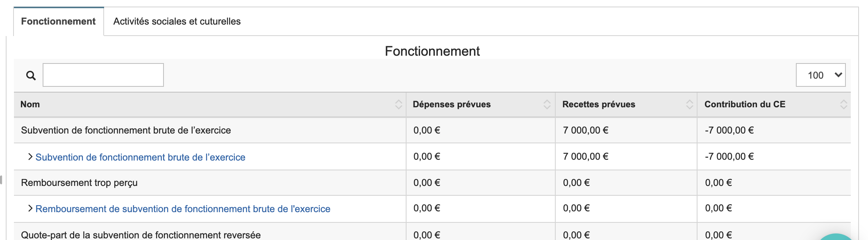Switch to Activités sociales et cuturelles tab

177,21
